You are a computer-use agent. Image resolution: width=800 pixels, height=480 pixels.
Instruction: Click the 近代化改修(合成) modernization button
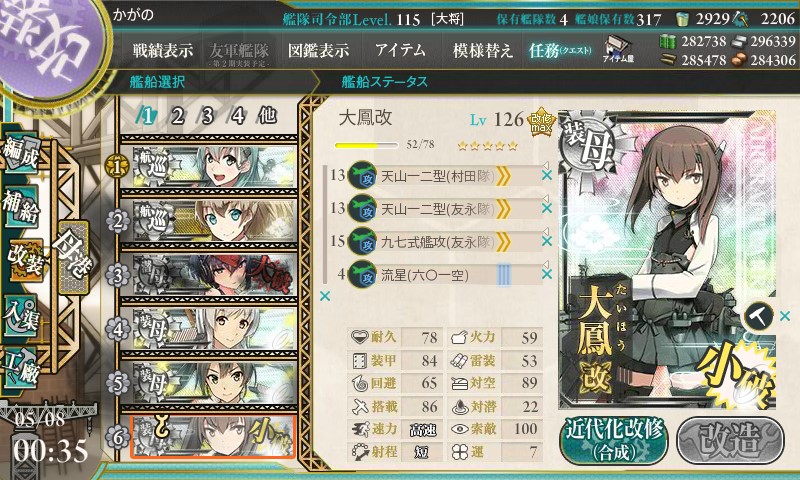coord(614,441)
